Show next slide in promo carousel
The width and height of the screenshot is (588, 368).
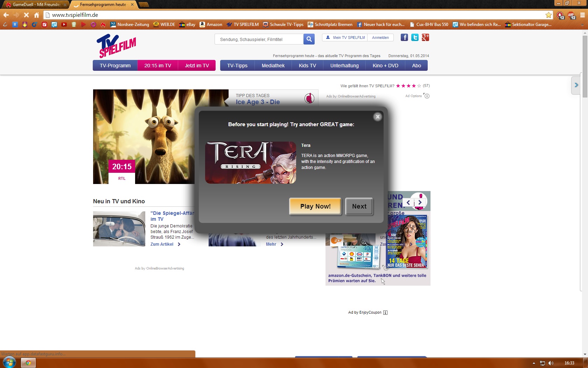420,202
